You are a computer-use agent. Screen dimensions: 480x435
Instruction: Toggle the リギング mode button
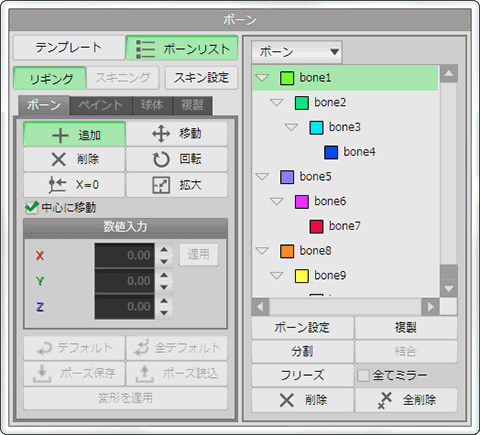pos(50,78)
